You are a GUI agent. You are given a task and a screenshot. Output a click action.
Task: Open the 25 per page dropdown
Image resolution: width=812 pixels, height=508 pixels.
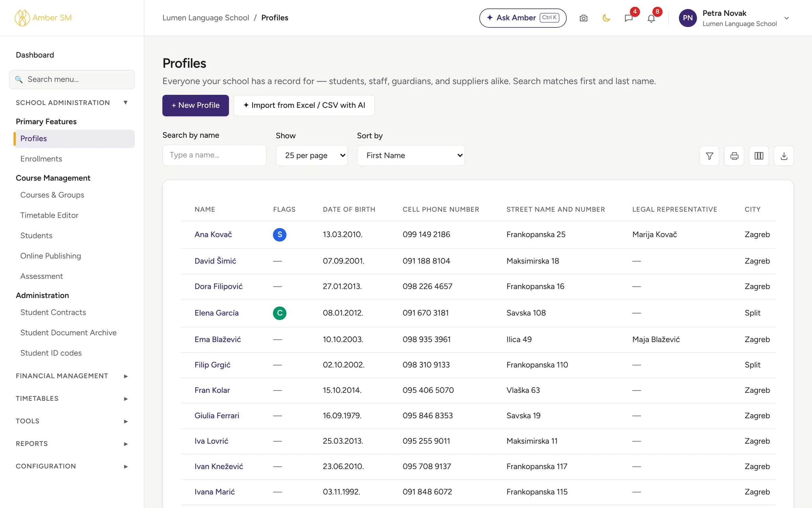[x=312, y=155]
